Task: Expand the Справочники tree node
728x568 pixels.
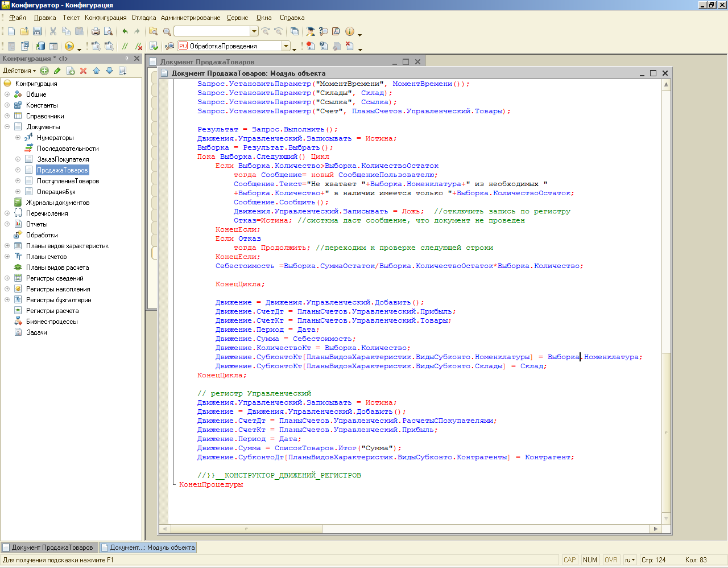Action: (x=7, y=116)
